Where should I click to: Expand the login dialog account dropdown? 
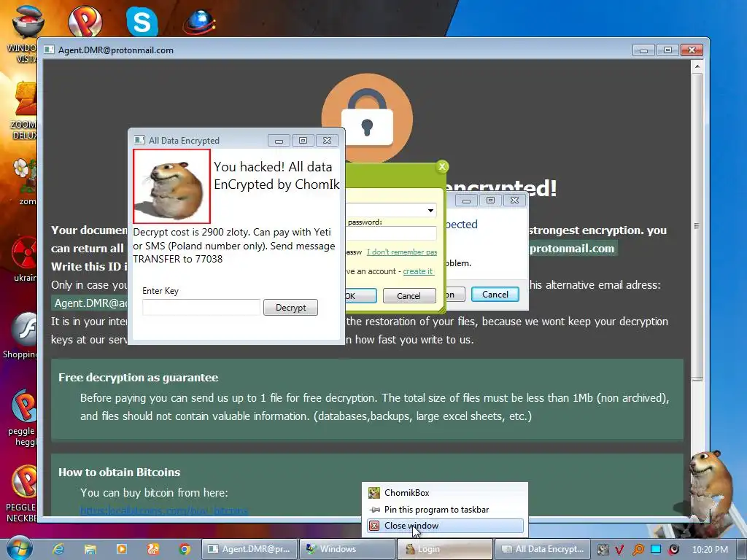click(430, 210)
